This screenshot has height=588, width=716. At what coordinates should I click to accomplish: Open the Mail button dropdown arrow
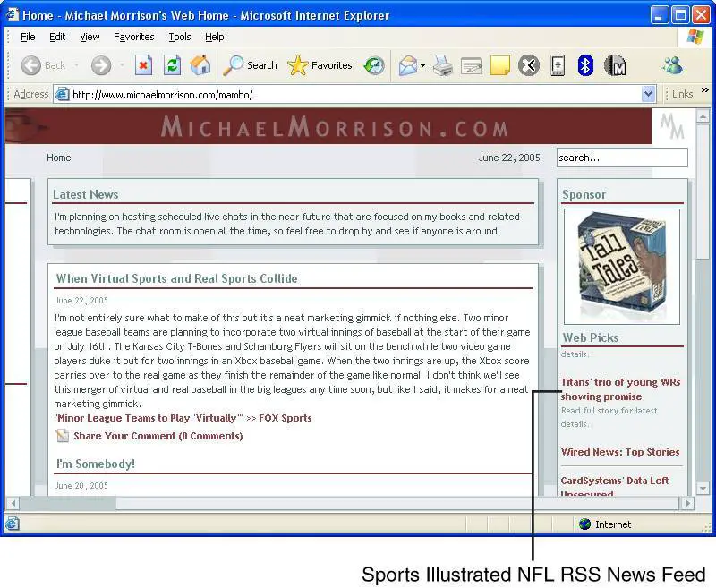coord(422,65)
